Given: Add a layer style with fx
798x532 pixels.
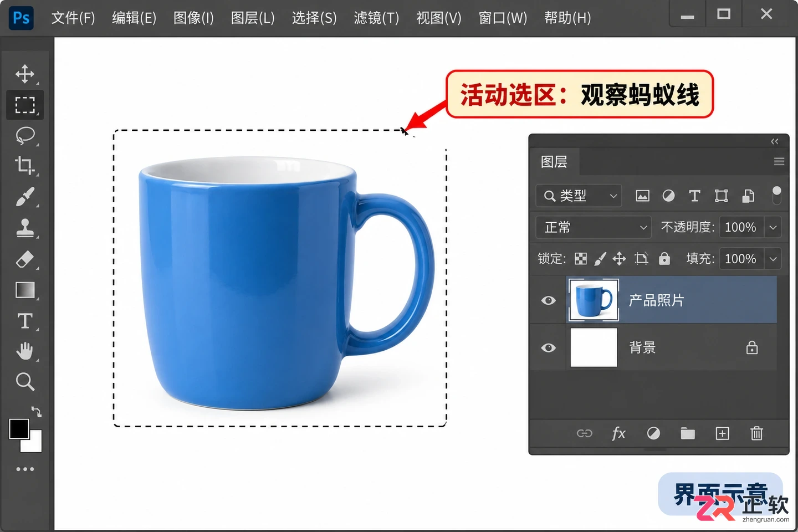Looking at the screenshot, I should click(618, 433).
